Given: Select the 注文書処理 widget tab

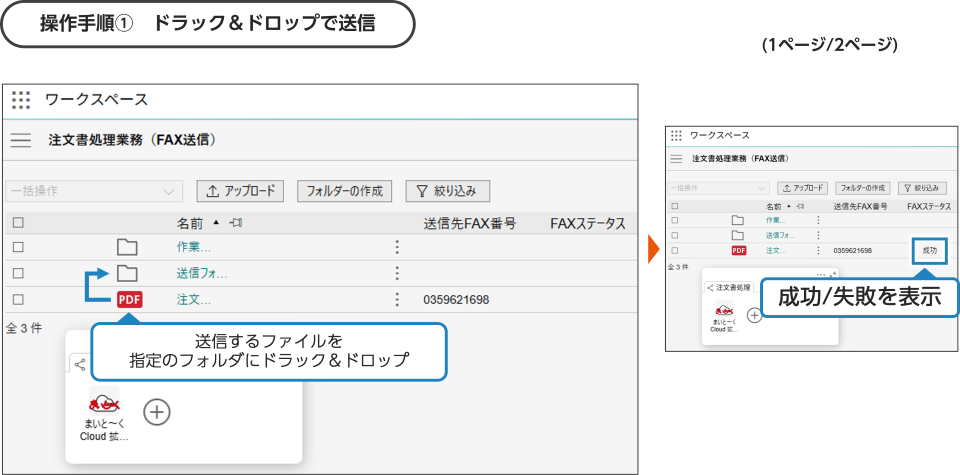Looking at the screenshot, I should pyautogui.click(x=728, y=287).
